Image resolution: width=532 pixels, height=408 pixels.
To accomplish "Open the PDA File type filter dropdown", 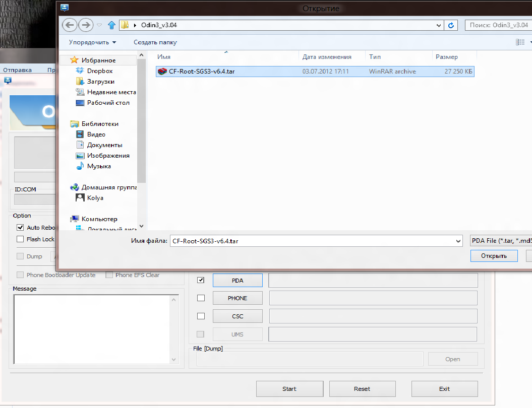I will (x=501, y=241).
